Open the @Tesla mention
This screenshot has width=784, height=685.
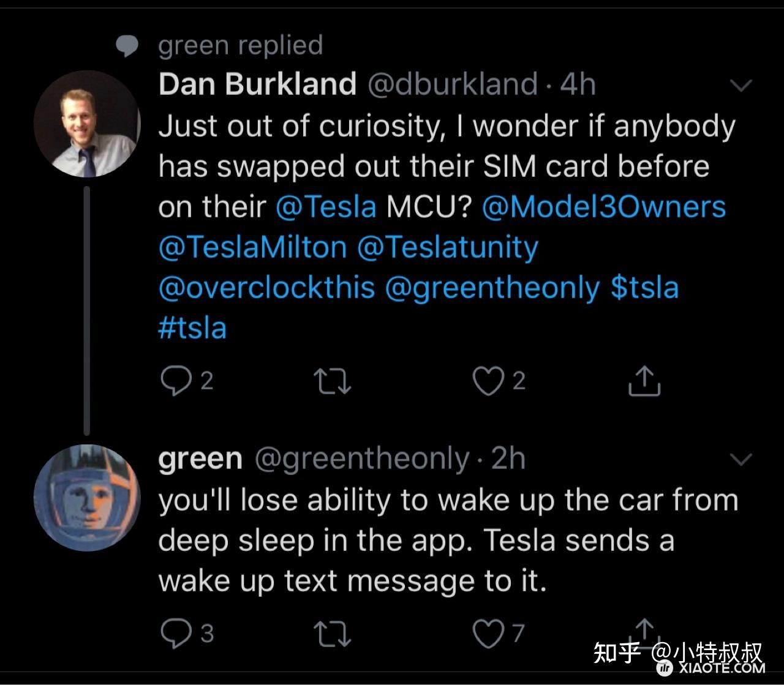(x=326, y=207)
